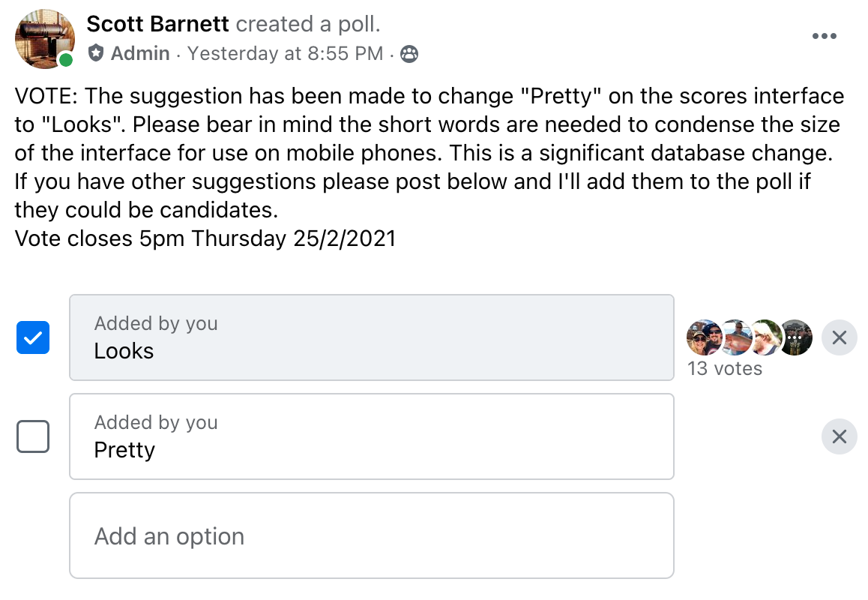
Task: Open the post options three-dot menu
Action: [824, 36]
